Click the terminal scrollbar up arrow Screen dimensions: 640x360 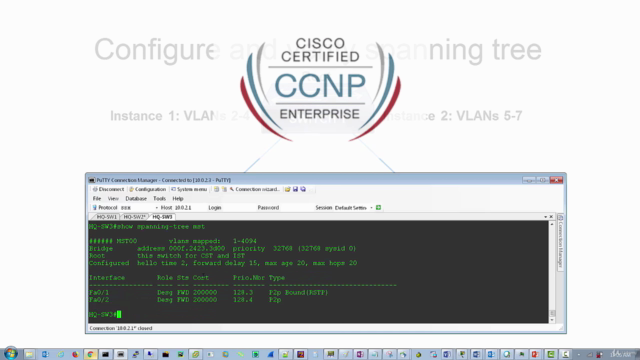click(552, 224)
